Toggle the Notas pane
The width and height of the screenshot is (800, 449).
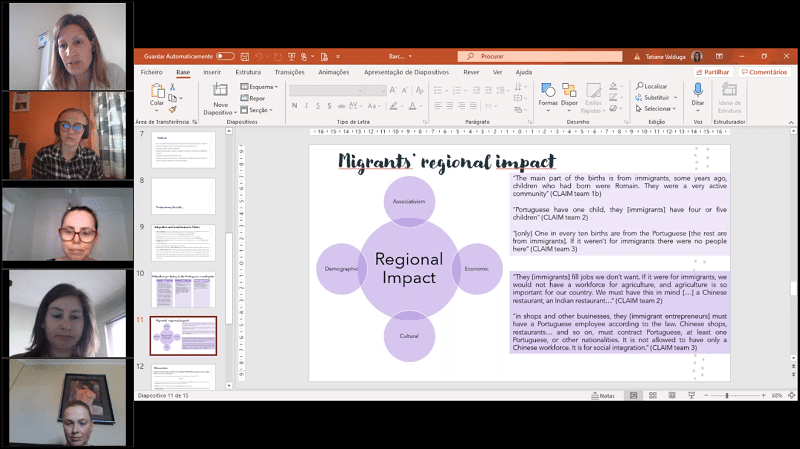pos(604,396)
